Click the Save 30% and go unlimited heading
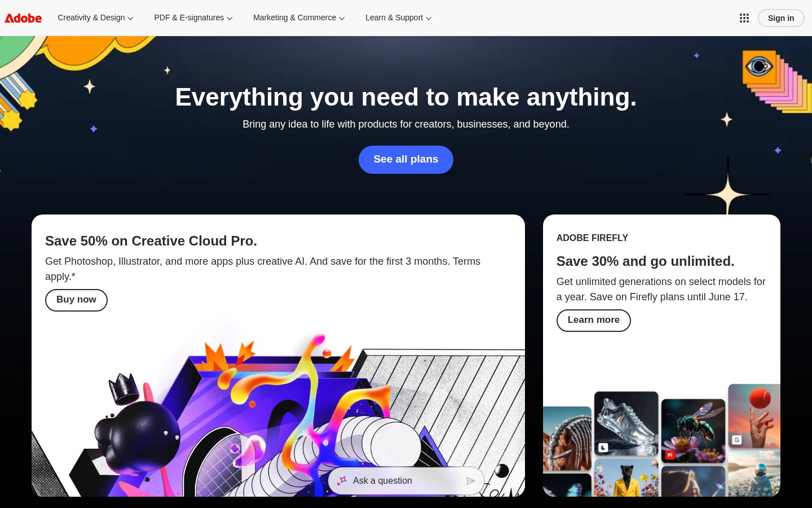Image resolution: width=812 pixels, height=508 pixels. tap(645, 261)
